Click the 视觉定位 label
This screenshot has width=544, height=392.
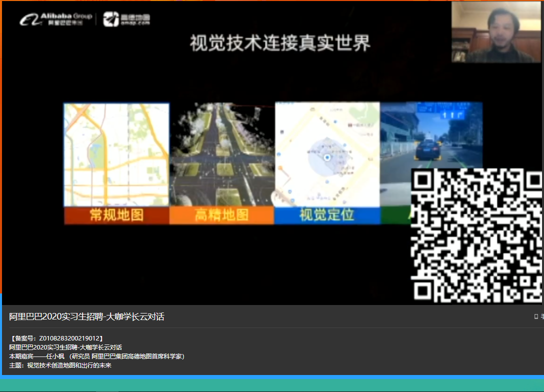327,214
